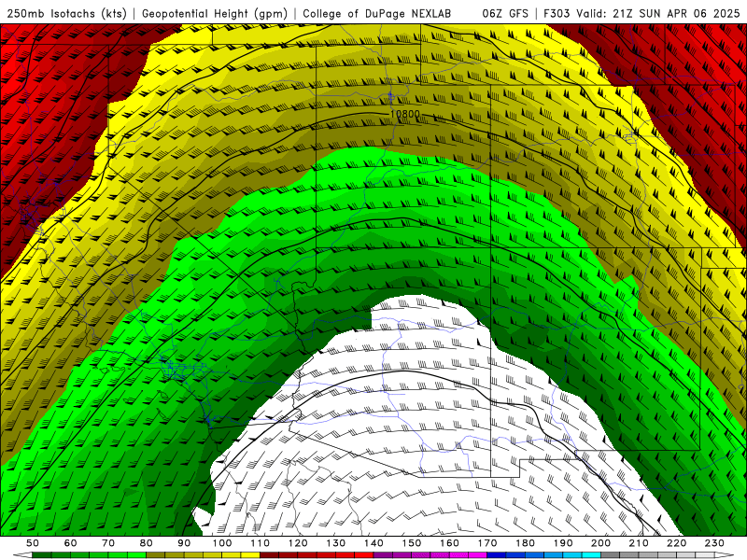Click the '250mb Isotachs (kts)' title text
Viewport: 747px width, 560px height.
[66, 13]
